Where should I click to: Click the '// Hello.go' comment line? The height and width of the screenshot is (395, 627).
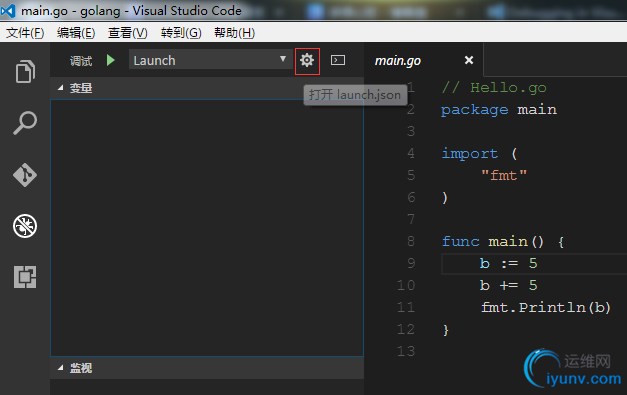494,88
